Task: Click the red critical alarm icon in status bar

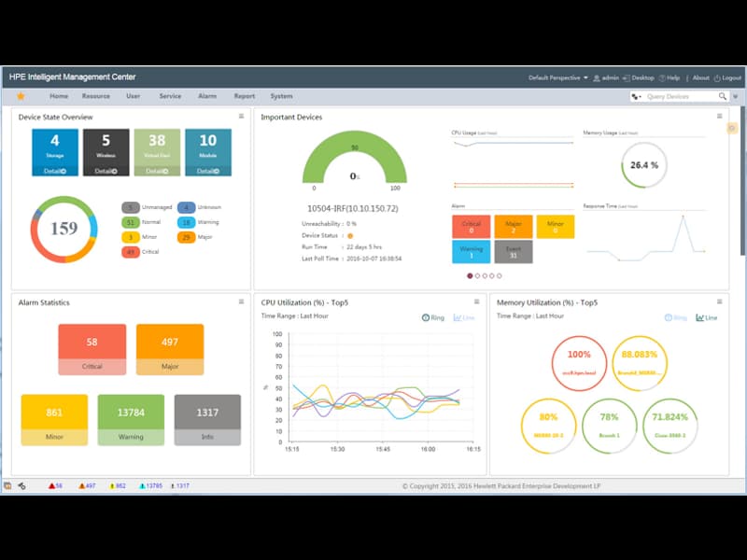Action: [51, 485]
